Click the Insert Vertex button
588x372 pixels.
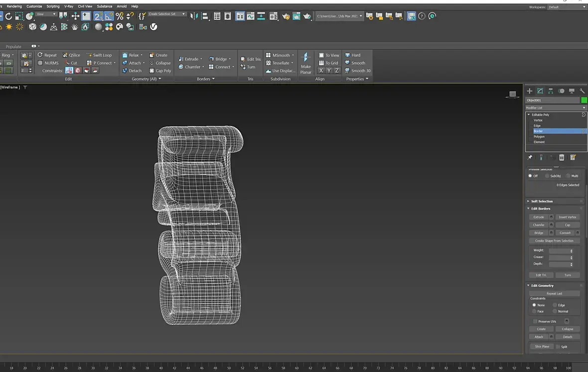[x=567, y=217]
